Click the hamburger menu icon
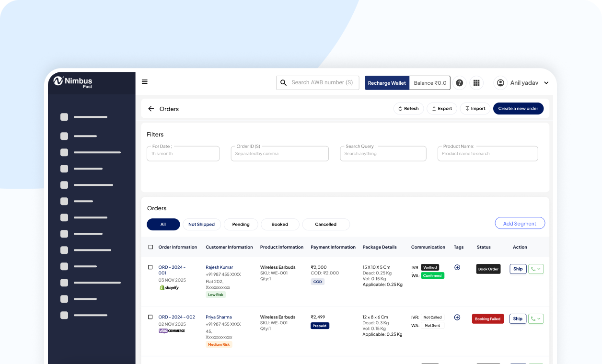The image size is (602, 364). point(144,82)
